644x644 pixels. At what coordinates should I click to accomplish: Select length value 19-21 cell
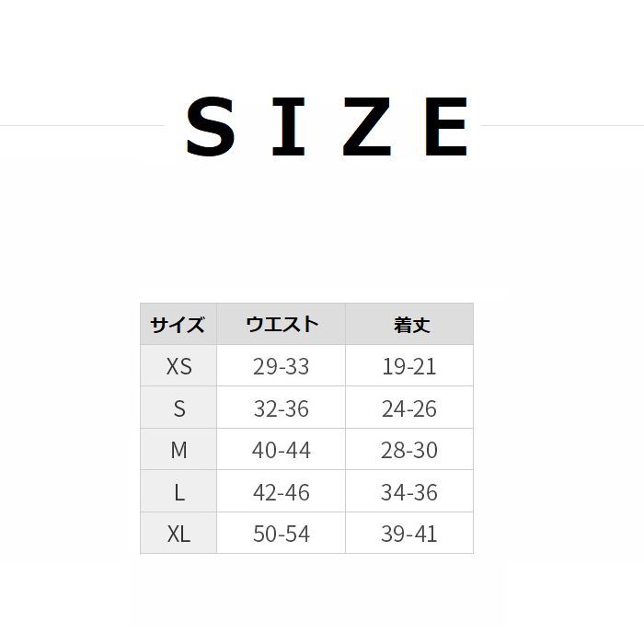(409, 365)
